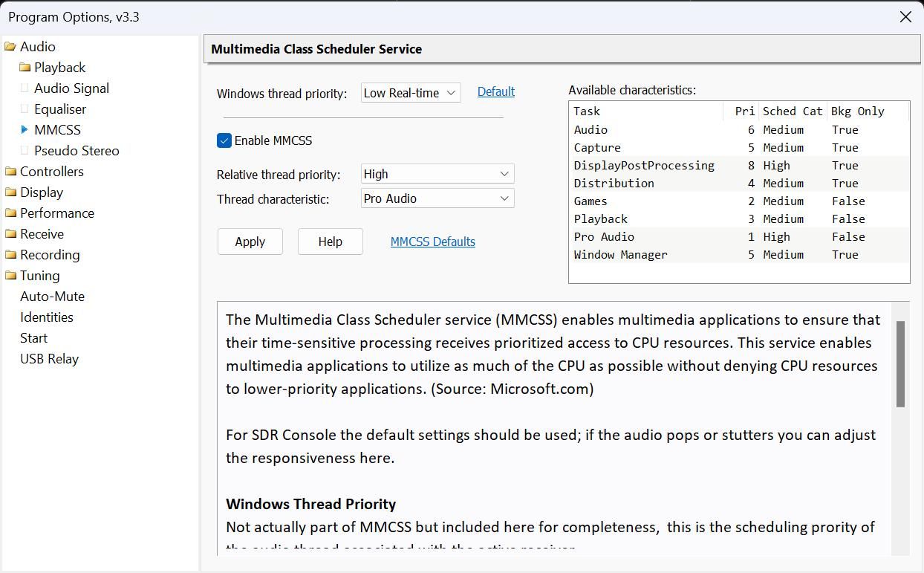This screenshot has width=924, height=573.
Task: Click the Help button
Action: (330, 241)
